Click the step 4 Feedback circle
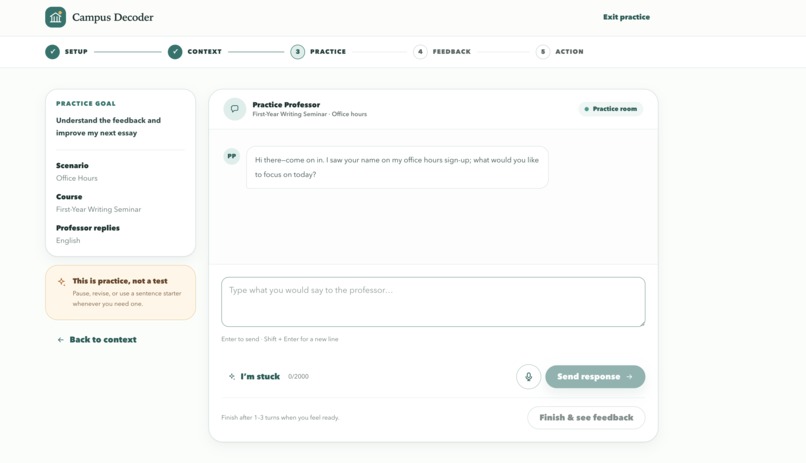The image size is (806, 463). tap(420, 51)
